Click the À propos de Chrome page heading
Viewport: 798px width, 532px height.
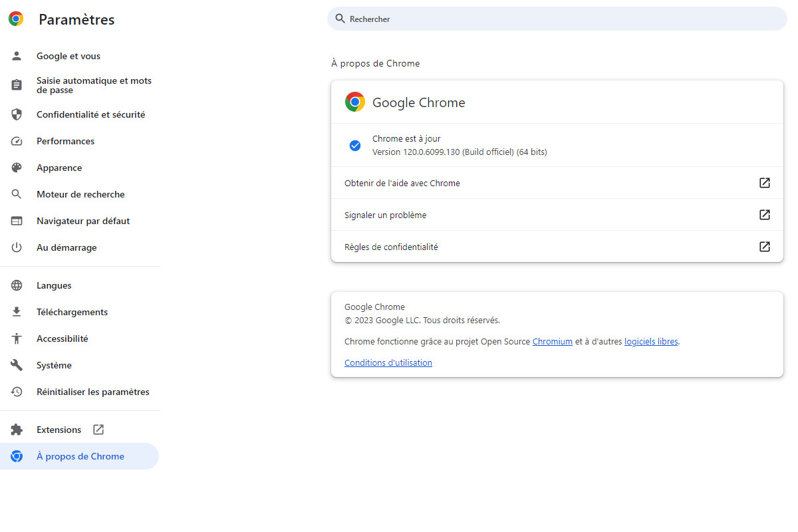click(376, 63)
